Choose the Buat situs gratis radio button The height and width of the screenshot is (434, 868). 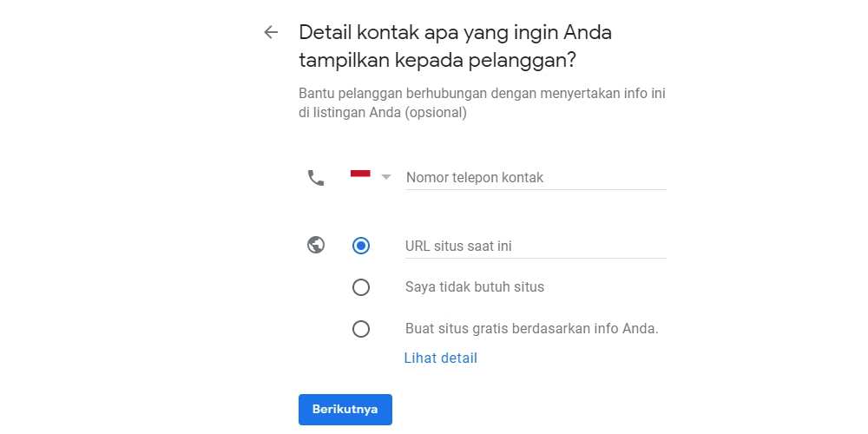361,329
